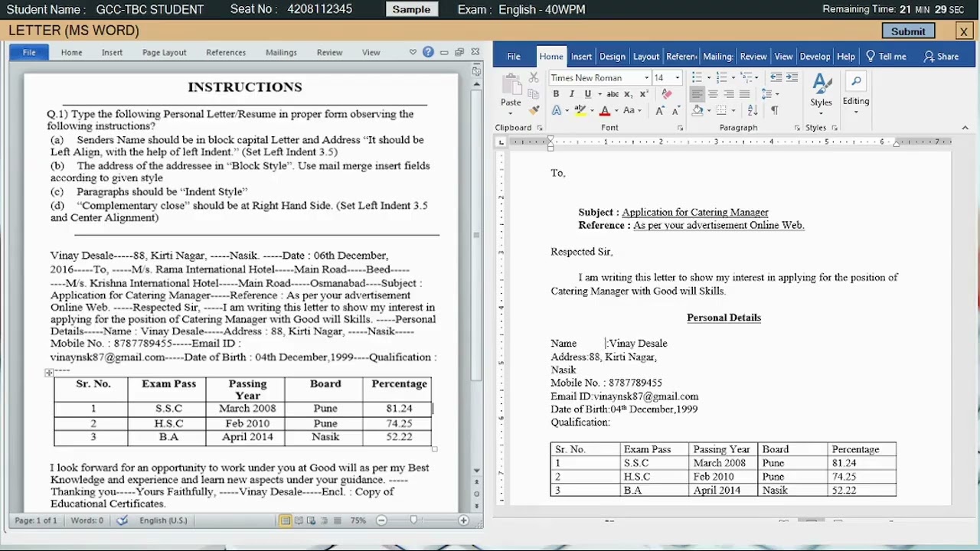This screenshot has height=551, width=980.
Task: Click the Tell me search box
Action: click(886, 57)
